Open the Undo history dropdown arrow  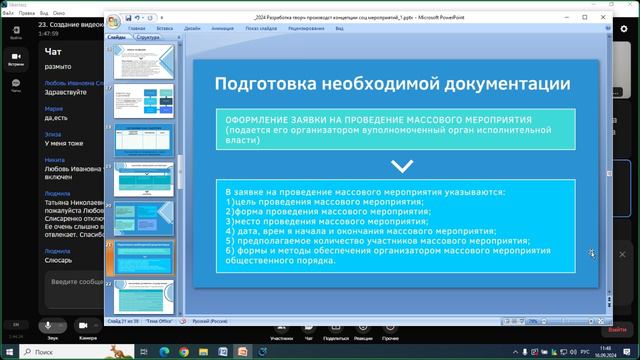[143, 18]
